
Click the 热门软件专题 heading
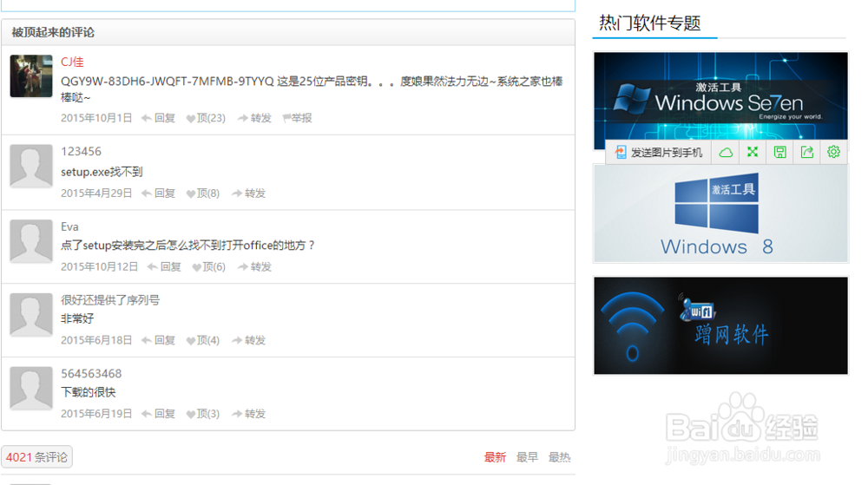(x=650, y=23)
